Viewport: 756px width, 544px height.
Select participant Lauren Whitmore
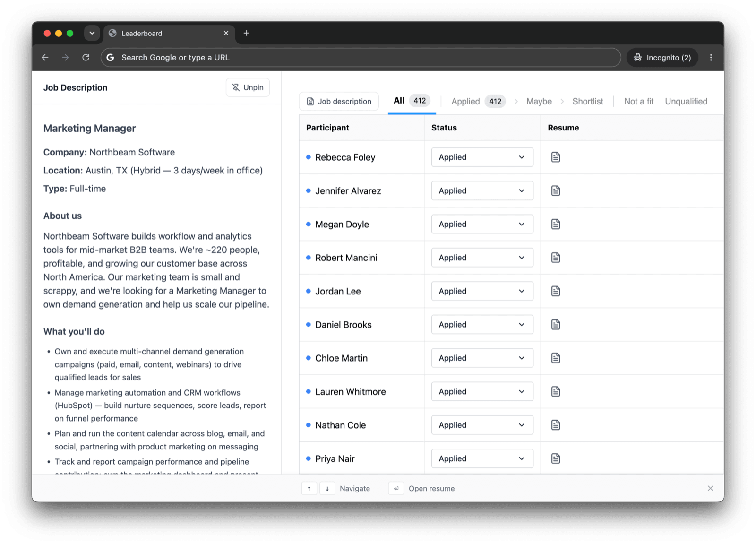pyautogui.click(x=350, y=392)
